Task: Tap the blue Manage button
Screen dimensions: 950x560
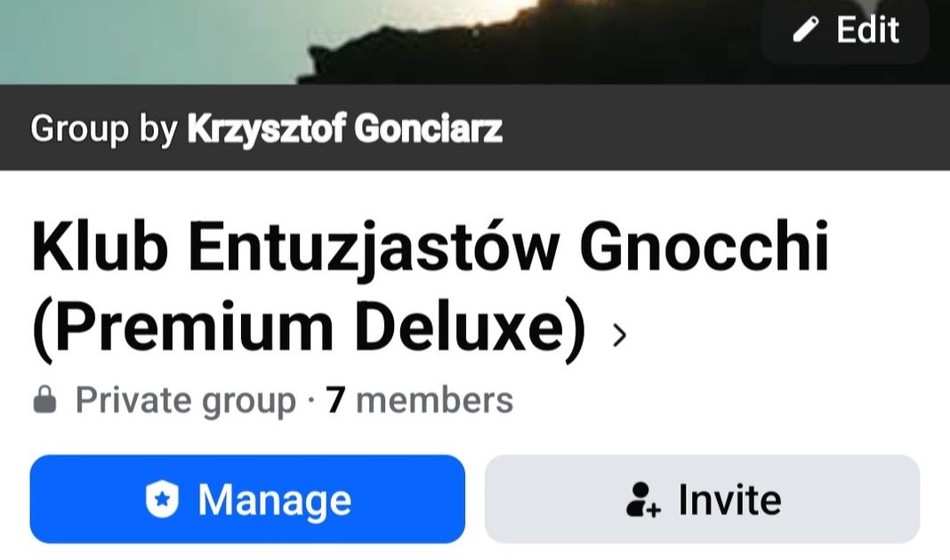Action: coord(247,499)
